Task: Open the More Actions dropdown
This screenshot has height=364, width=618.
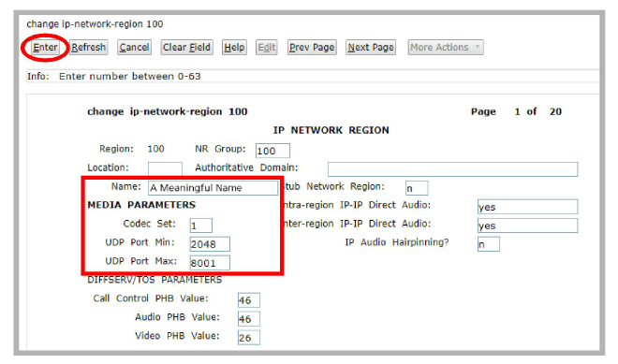Action: (446, 48)
